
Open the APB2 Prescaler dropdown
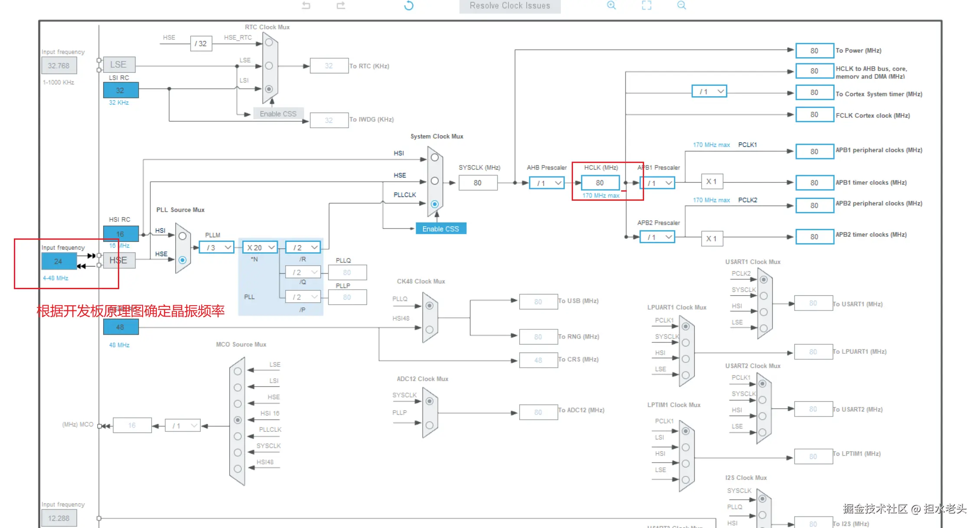pos(658,237)
